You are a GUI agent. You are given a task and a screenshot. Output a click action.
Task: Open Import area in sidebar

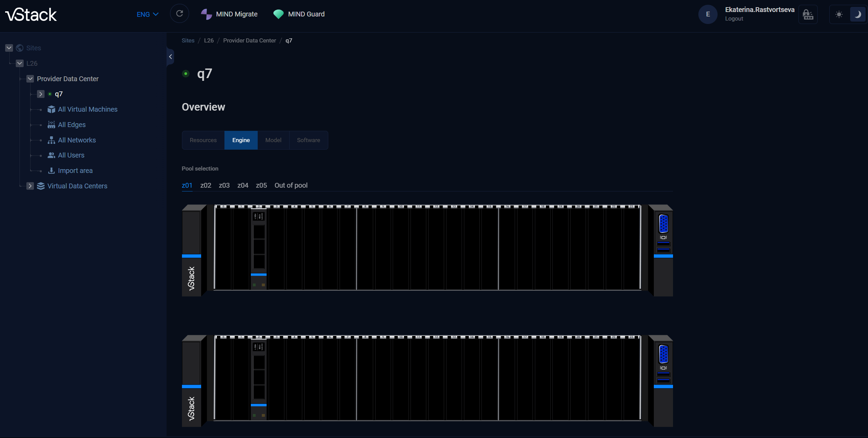(75, 171)
